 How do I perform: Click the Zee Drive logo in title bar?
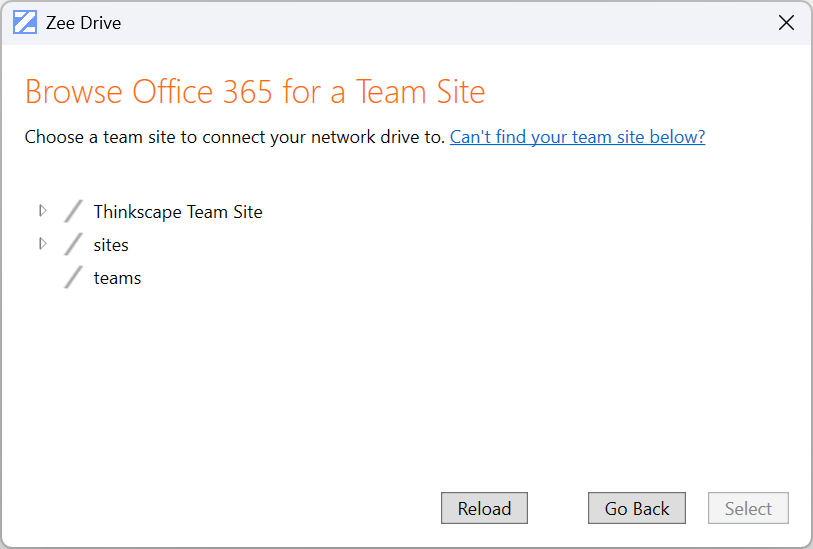(25, 23)
